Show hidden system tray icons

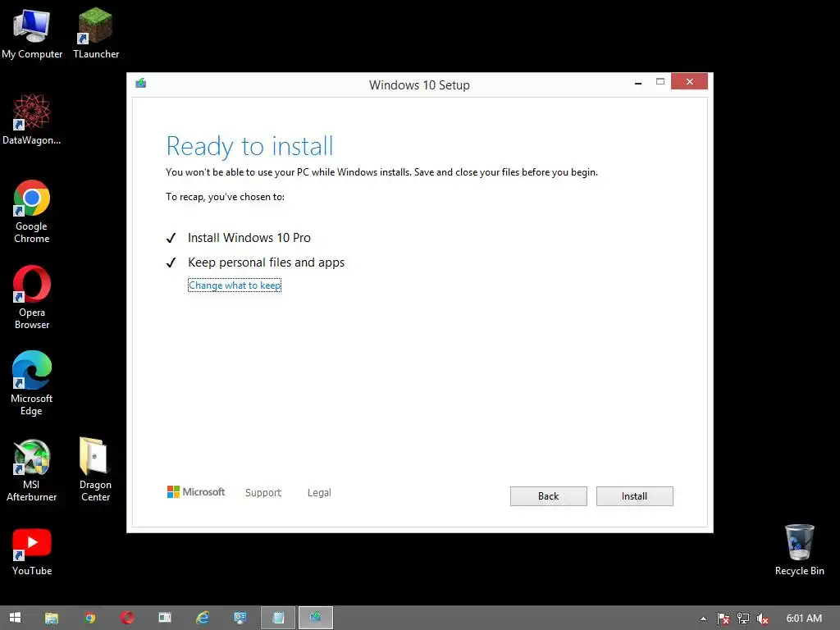[x=703, y=619]
